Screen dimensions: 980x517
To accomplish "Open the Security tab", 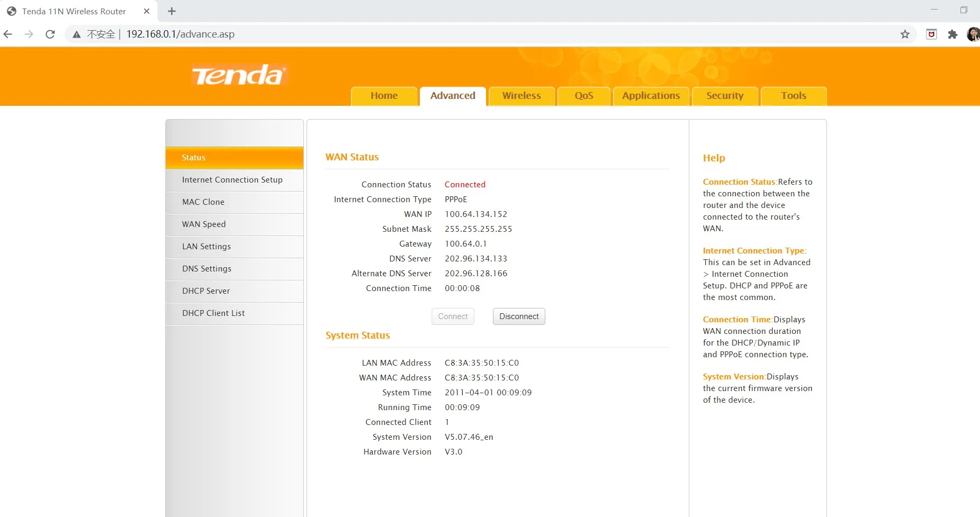I will [x=724, y=96].
